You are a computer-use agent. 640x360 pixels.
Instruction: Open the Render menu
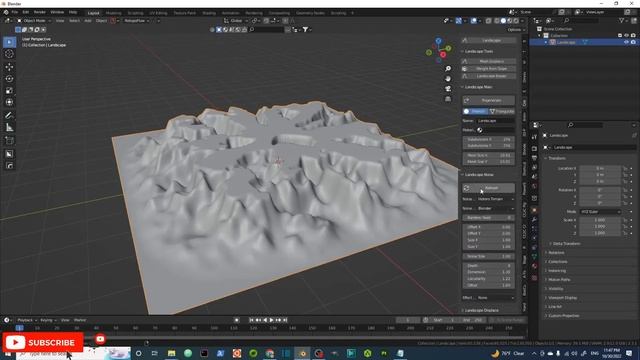(40, 12)
